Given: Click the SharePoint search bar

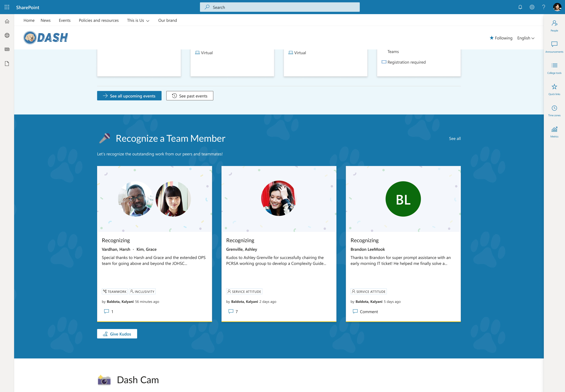Looking at the screenshot, I should pos(279,7).
